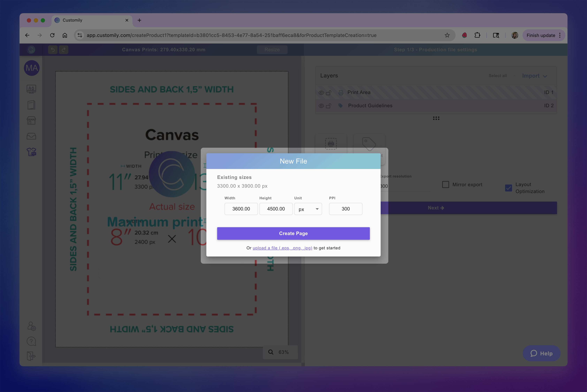
Task: Click the help question mark sidebar icon
Action: pos(31,341)
